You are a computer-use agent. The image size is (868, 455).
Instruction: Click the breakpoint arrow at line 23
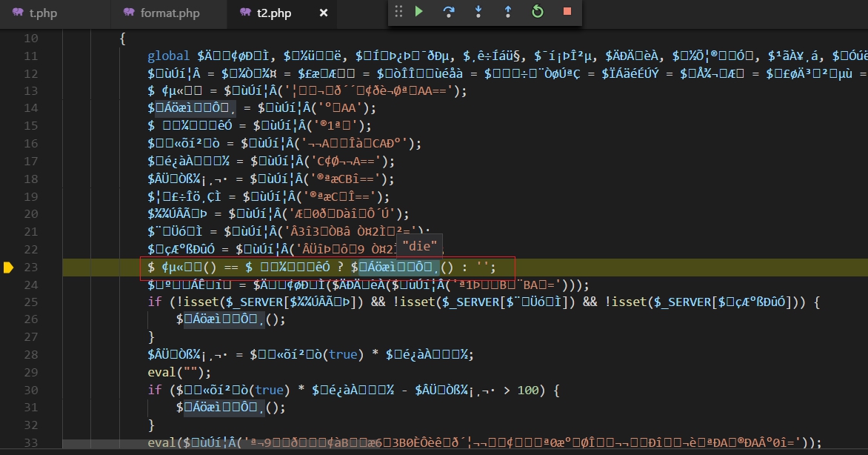click(8, 268)
